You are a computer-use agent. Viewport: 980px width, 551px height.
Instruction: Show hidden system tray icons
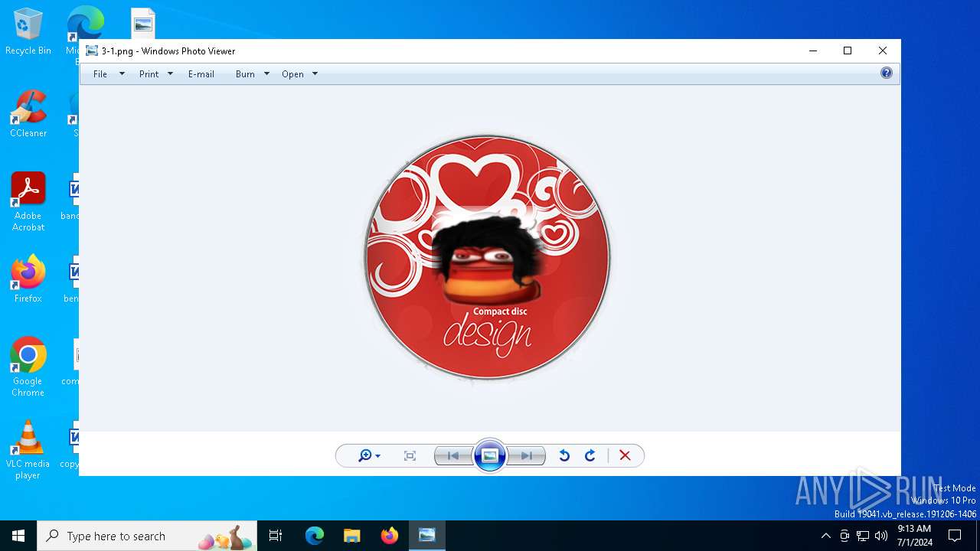tap(825, 536)
